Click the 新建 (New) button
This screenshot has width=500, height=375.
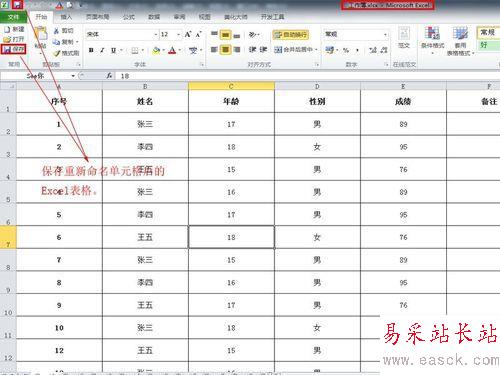coord(14,30)
